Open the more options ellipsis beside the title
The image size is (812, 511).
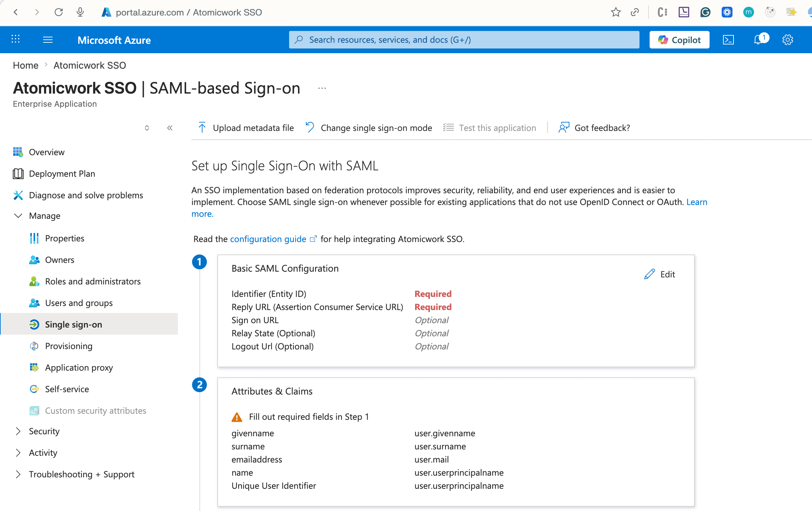pyautogui.click(x=322, y=88)
